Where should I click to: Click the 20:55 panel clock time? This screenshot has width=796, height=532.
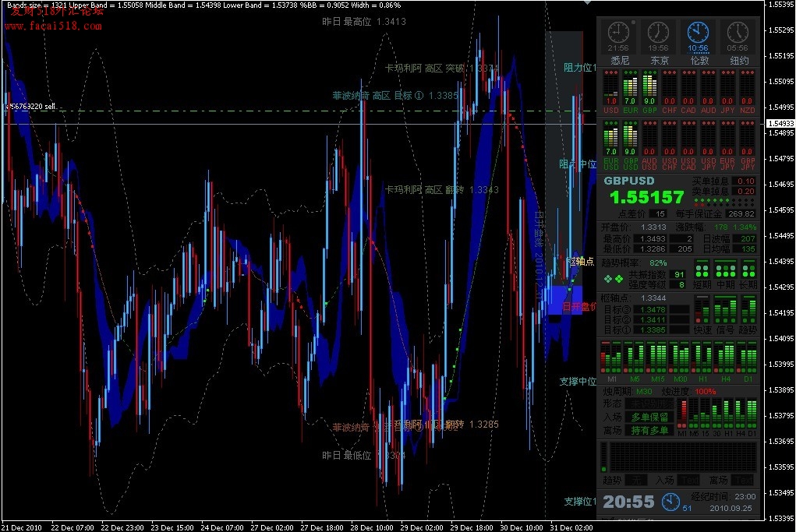628,502
